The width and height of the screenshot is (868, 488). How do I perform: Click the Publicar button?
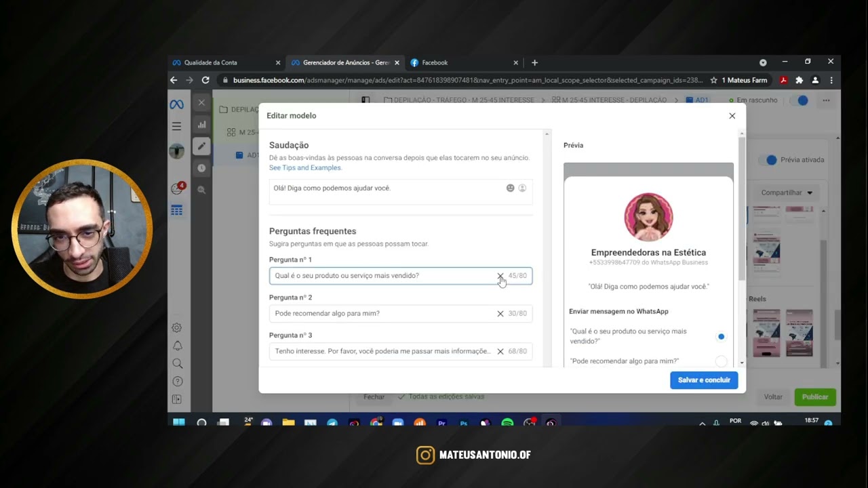(815, 397)
